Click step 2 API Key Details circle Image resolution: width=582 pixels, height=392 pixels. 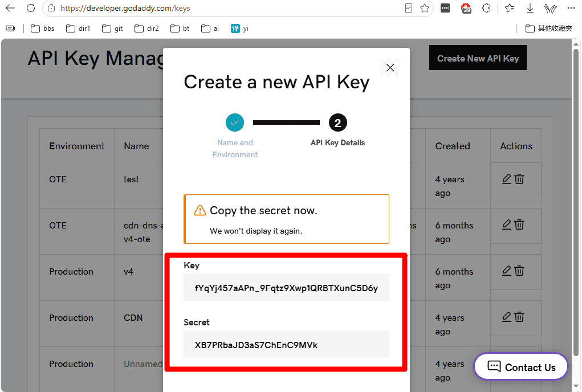[x=338, y=122]
